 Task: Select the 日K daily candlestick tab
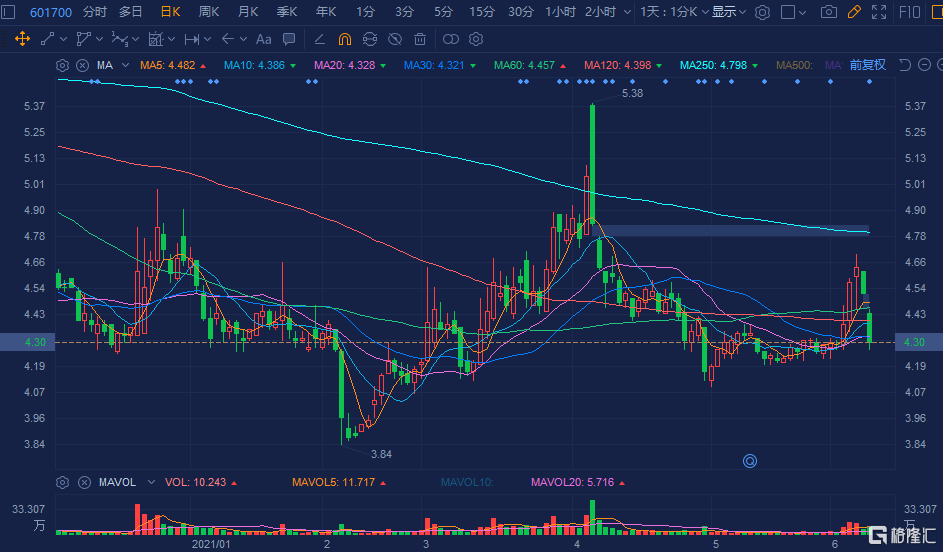pos(171,12)
